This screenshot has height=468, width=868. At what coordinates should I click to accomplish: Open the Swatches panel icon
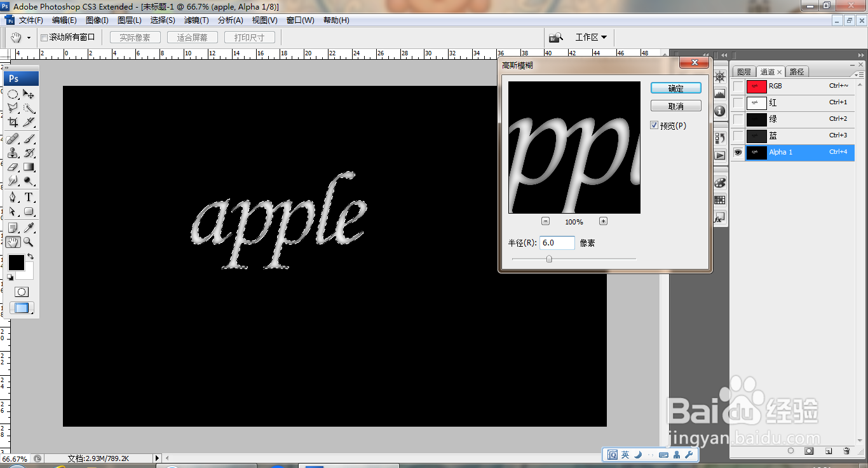[x=720, y=200]
